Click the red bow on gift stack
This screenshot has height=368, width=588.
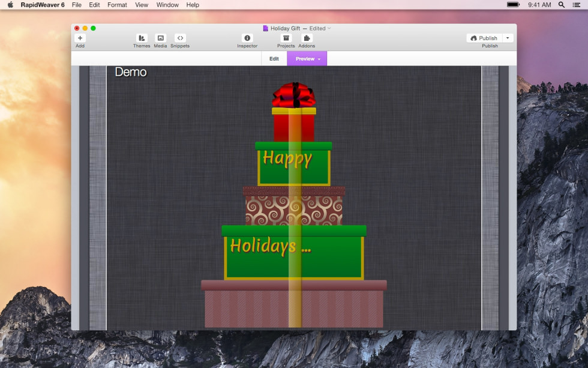(293, 95)
